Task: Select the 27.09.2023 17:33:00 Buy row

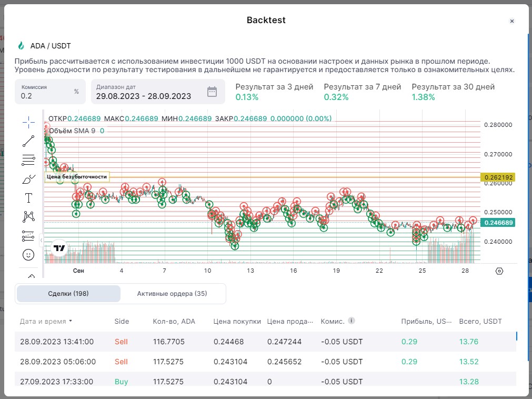Action: tap(265, 380)
